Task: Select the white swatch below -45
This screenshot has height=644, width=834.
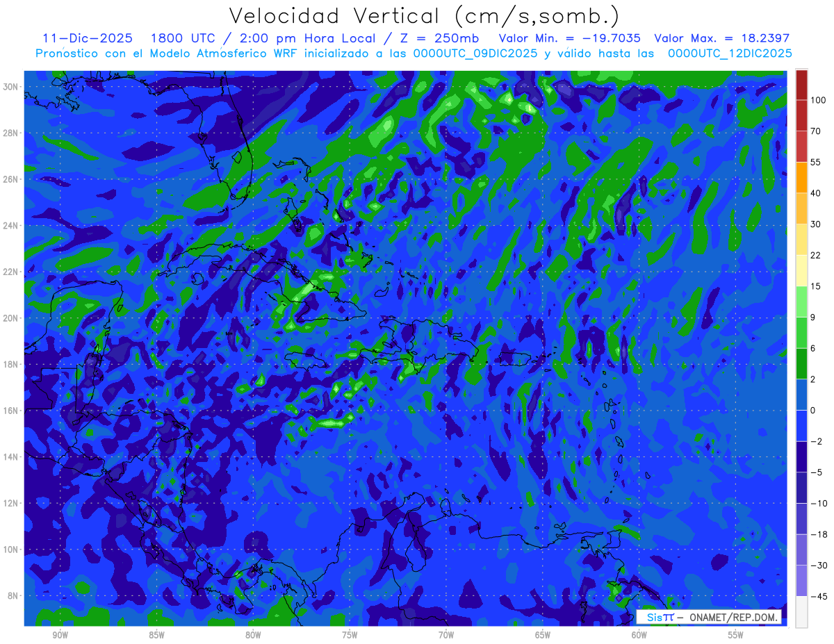Action: 801,611
